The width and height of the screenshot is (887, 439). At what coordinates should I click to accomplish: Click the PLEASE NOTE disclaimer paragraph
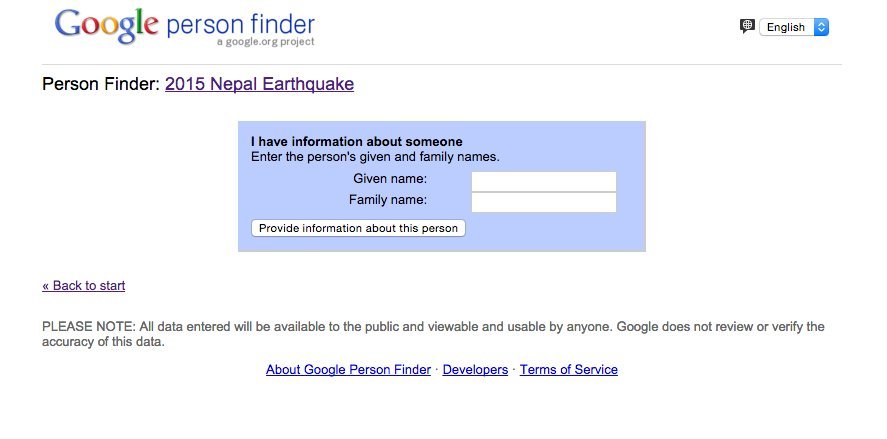(x=433, y=334)
